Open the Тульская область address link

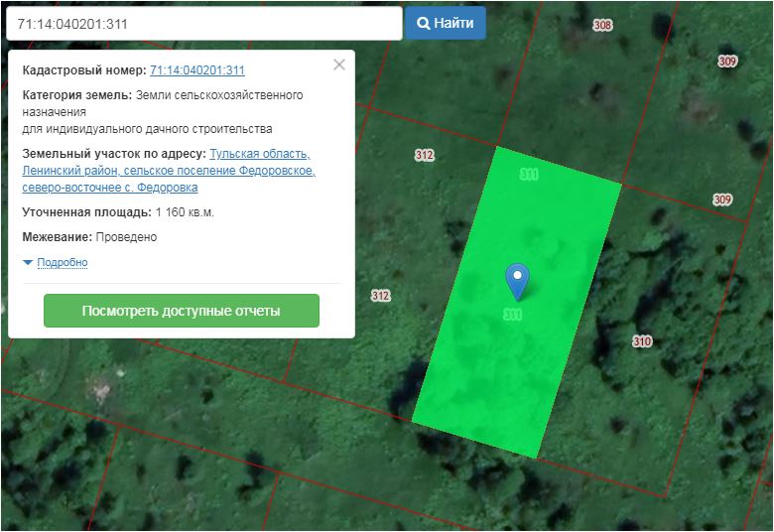tap(259, 154)
